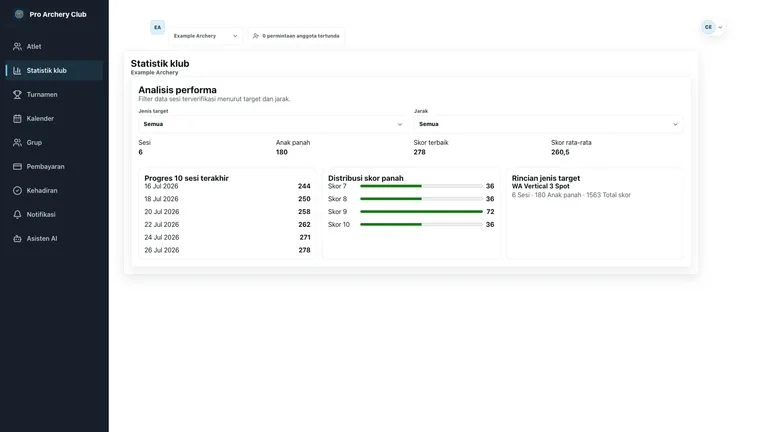
Task: Navigate to Grup
Action: [54, 143]
